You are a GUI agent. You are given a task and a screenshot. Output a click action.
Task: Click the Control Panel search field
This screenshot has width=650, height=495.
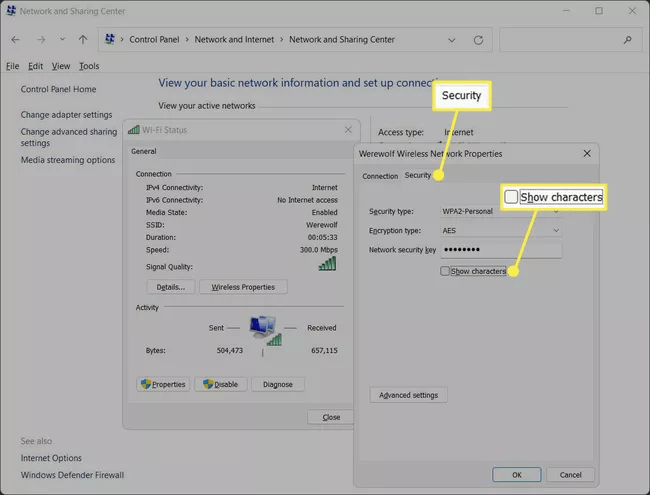pyautogui.click(x=571, y=40)
